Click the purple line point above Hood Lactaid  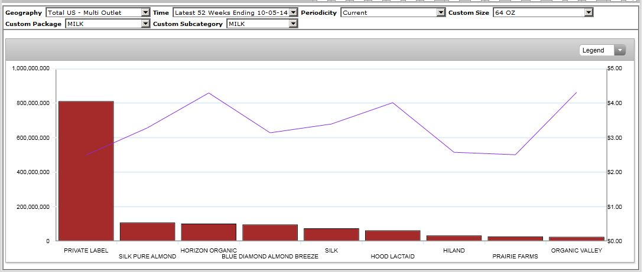pos(393,103)
